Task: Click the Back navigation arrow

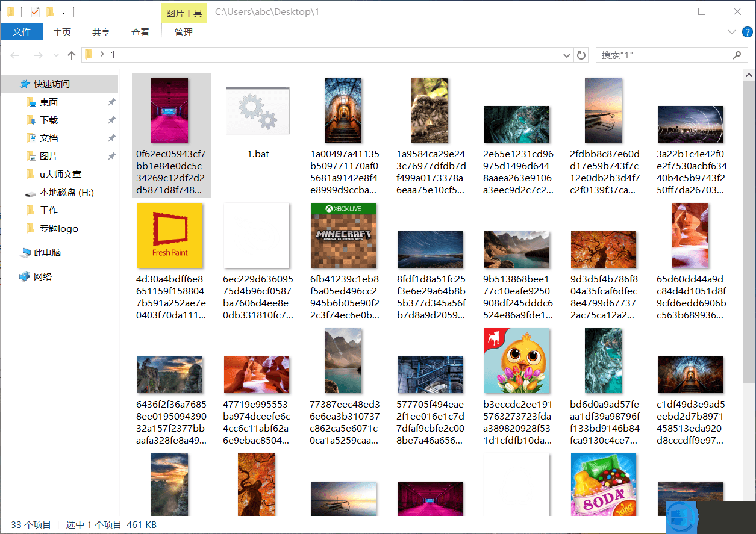Action: click(15, 55)
